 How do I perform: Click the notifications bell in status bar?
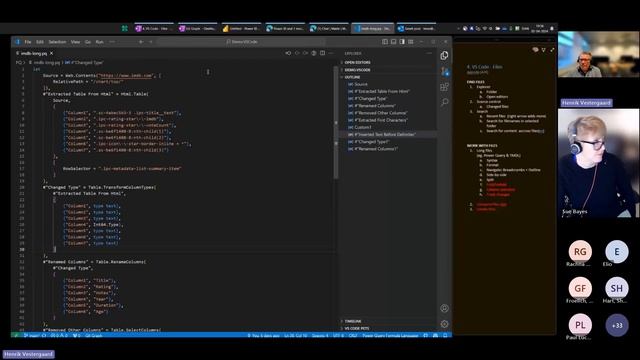click(x=445, y=336)
